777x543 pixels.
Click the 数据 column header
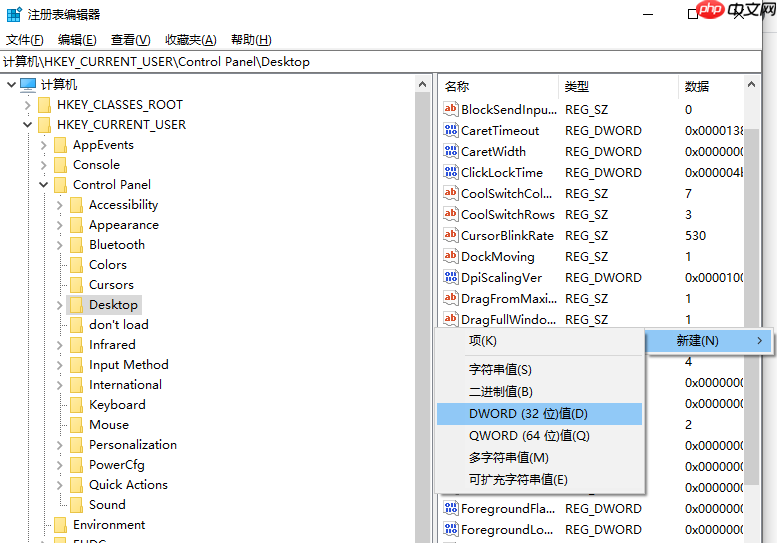[x=711, y=87]
